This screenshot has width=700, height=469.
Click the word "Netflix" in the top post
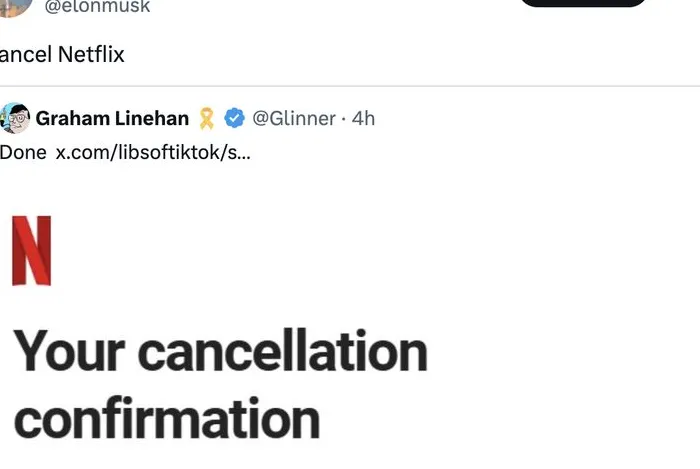point(91,54)
